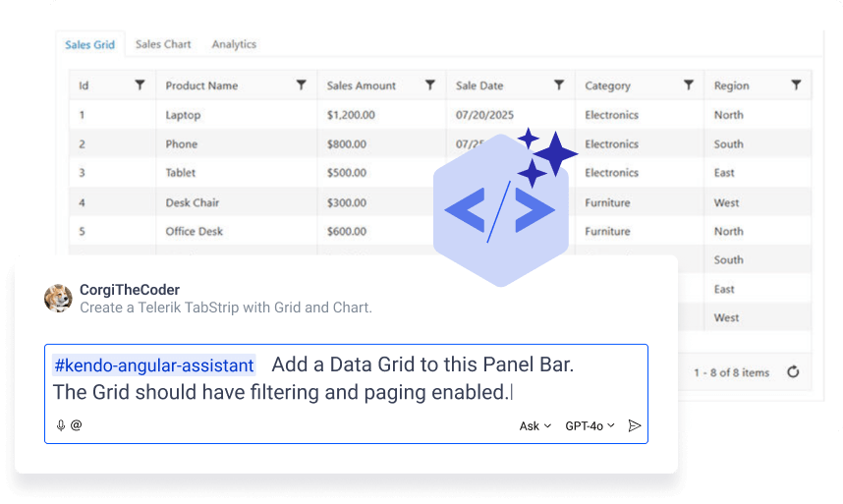Click the Office Desk product cell
Image resolution: width=843 pixels, height=504 pixels.
195,232
